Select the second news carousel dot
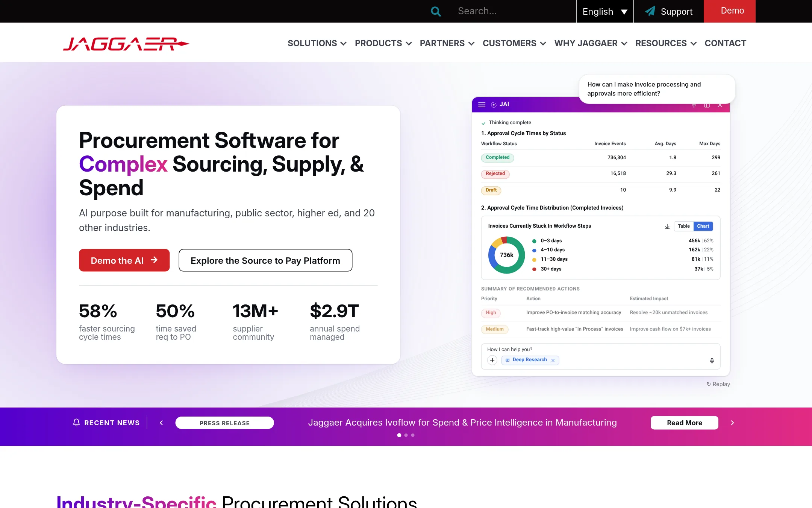The image size is (812, 508). [406, 435]
